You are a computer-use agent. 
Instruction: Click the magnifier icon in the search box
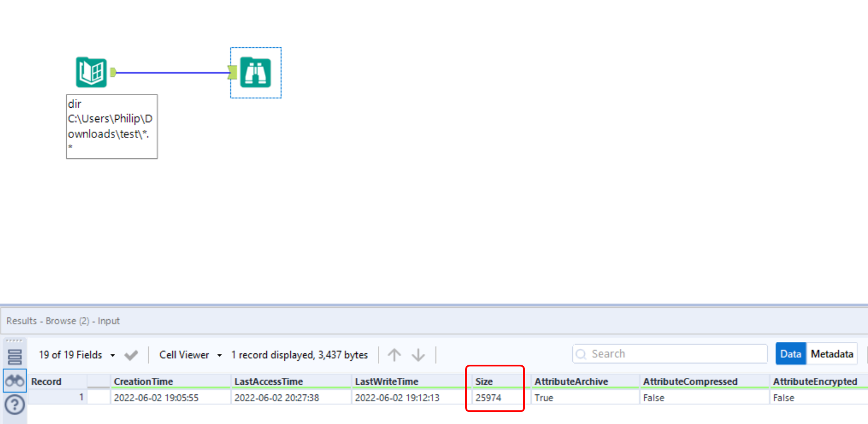[x=582, y=353]
